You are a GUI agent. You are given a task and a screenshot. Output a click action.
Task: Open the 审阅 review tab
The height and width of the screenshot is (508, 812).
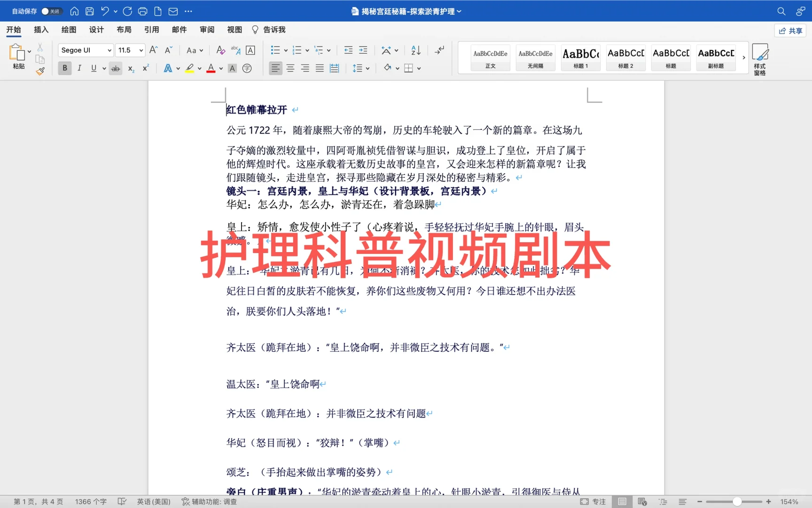(207, 30)
